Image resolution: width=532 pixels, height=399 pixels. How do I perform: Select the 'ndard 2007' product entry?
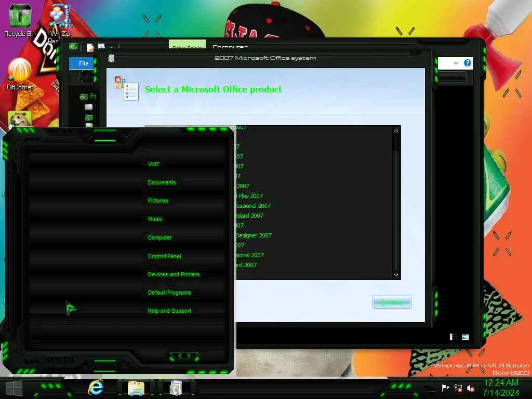249,216
